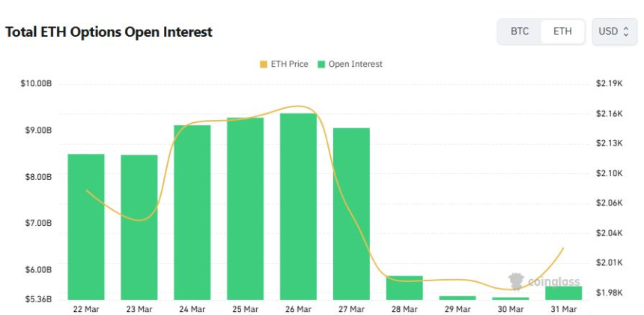Open the USD currency dropdown
The image size is (644, 315).
click(x=614, y=31)
